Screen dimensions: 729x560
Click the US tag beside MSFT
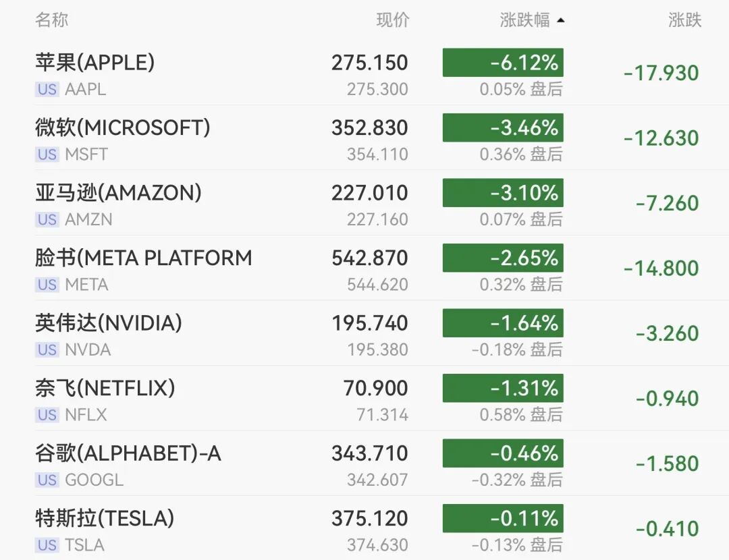pos(47,155)
